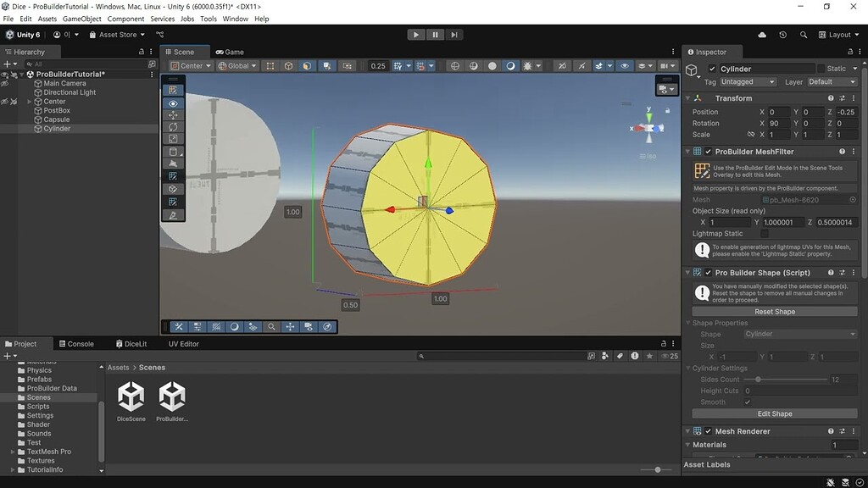Click the Edit Shape button
This screenshot has width=868, height=488.
pos(773,413)
